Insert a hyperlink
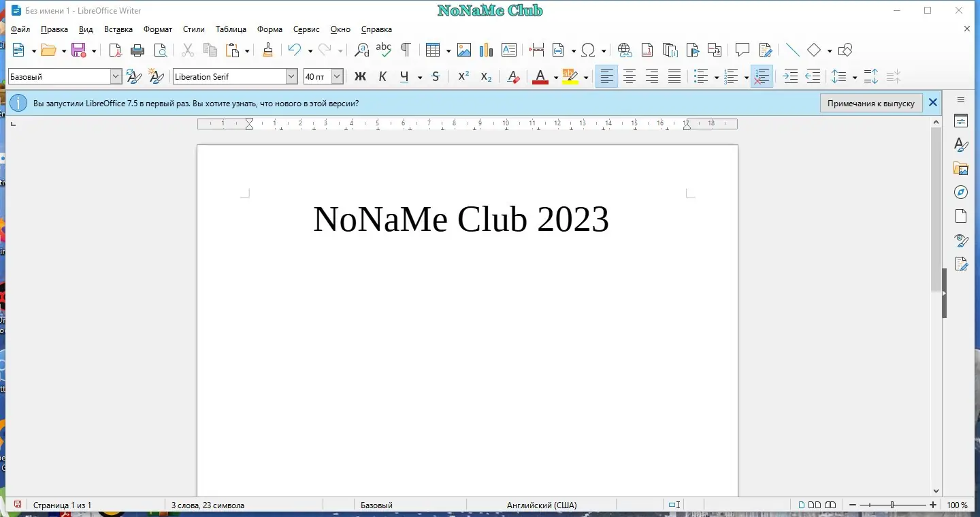Image resolution: width=980 pixels, height=517 pixels. 625,50
